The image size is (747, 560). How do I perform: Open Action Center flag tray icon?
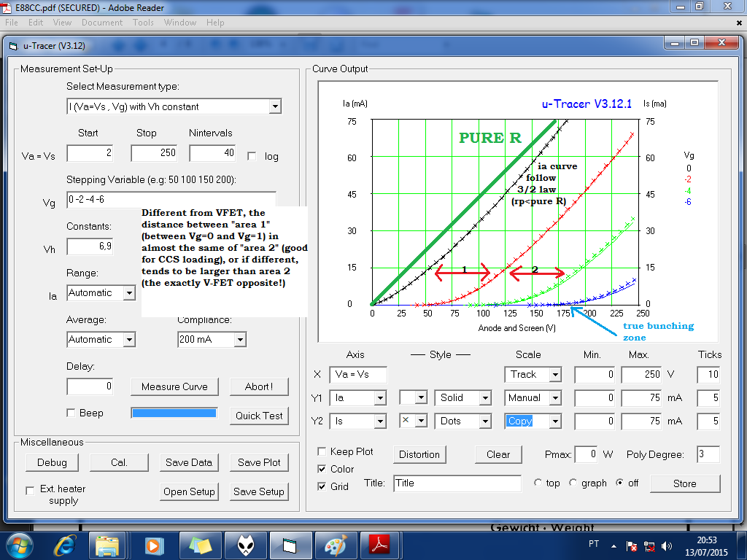(631, 546)
